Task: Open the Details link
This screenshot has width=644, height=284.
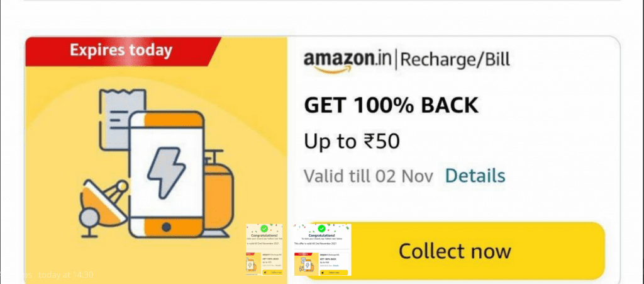Action: (x=475, y=176)
